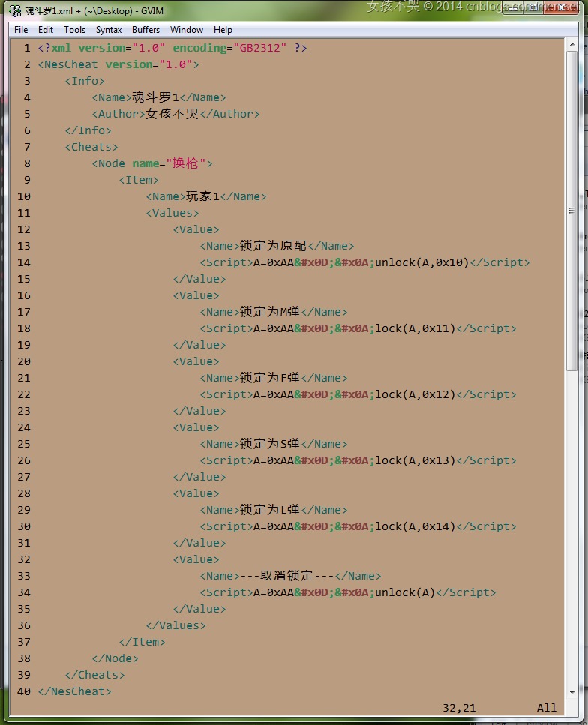
Task: Open the Buffers menu
Action: click(145, 30)
